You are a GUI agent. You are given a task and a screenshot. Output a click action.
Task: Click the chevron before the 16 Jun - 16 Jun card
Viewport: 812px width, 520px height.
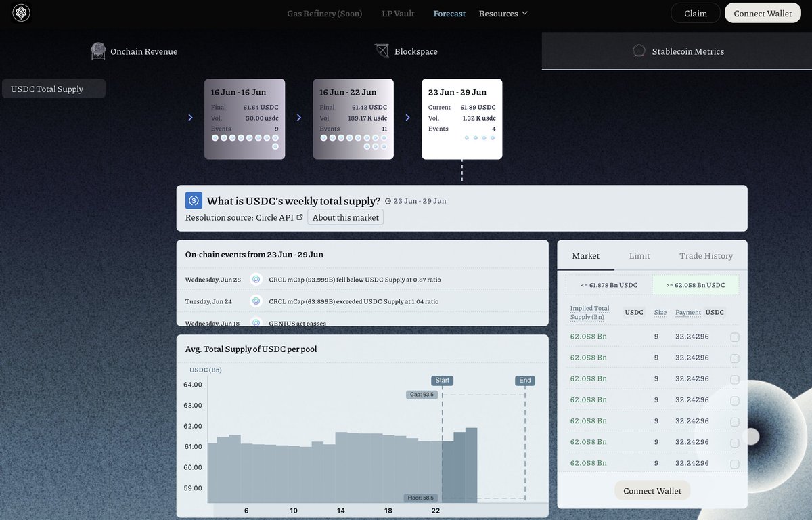pyautogui.click(x=190, y=118)
